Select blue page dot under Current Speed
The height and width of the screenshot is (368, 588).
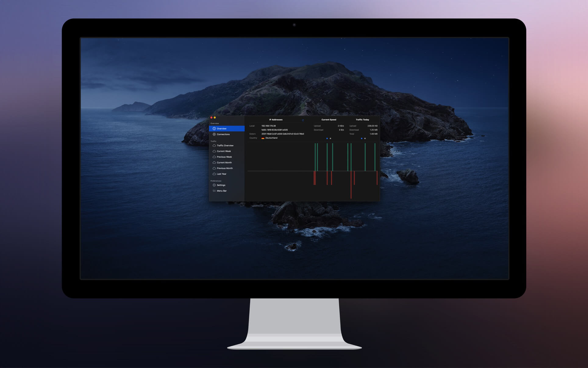[327, 139]
